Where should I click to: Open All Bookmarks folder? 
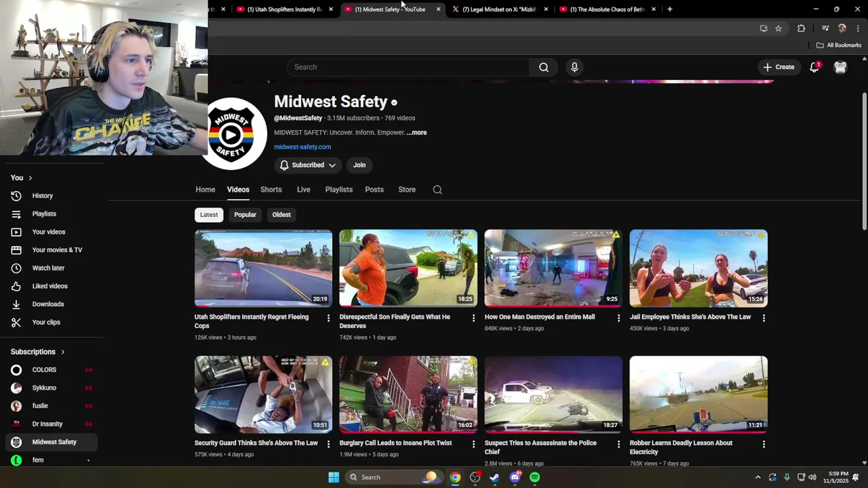coord(839,45)
